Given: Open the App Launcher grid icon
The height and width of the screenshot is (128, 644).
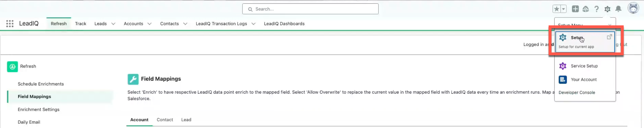Looking at the screenshot, I should coord(10,24).
